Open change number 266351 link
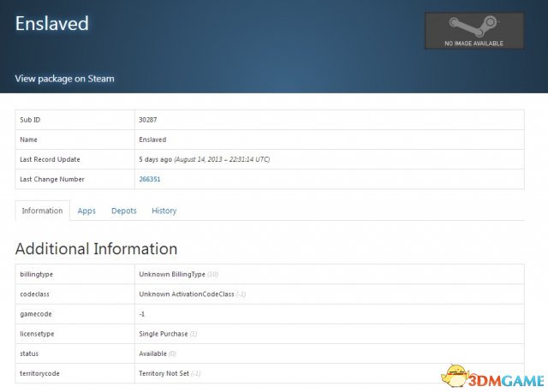The width and height of the screenshot is (548, 392). [x=150, y=179]
